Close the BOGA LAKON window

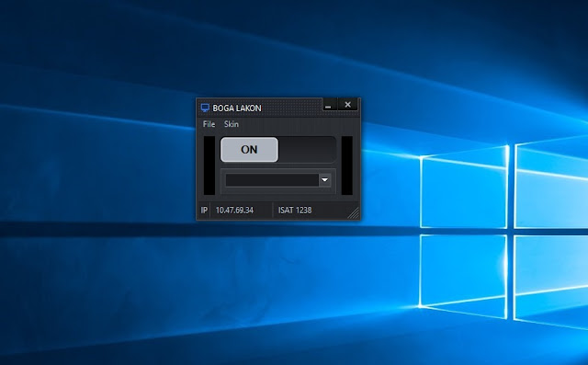click(x=347, y=105)
